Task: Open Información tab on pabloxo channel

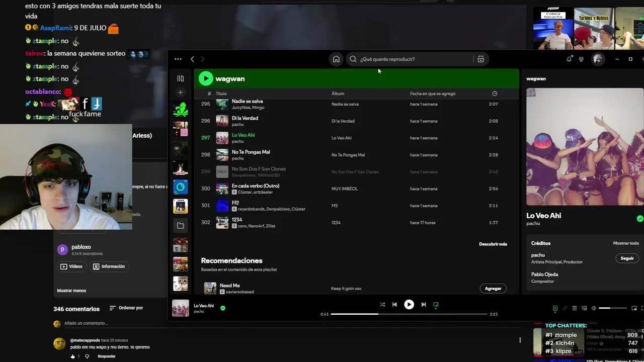Action: 109,266
